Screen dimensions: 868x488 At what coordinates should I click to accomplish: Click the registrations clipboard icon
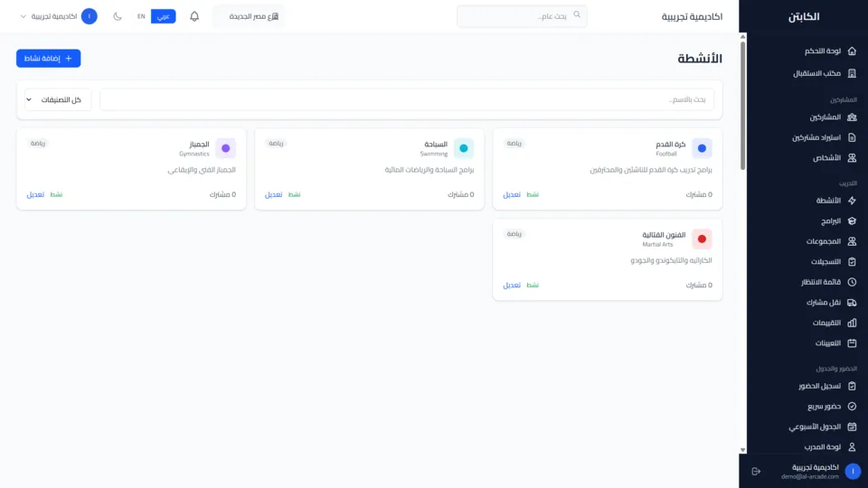point(852,262)
